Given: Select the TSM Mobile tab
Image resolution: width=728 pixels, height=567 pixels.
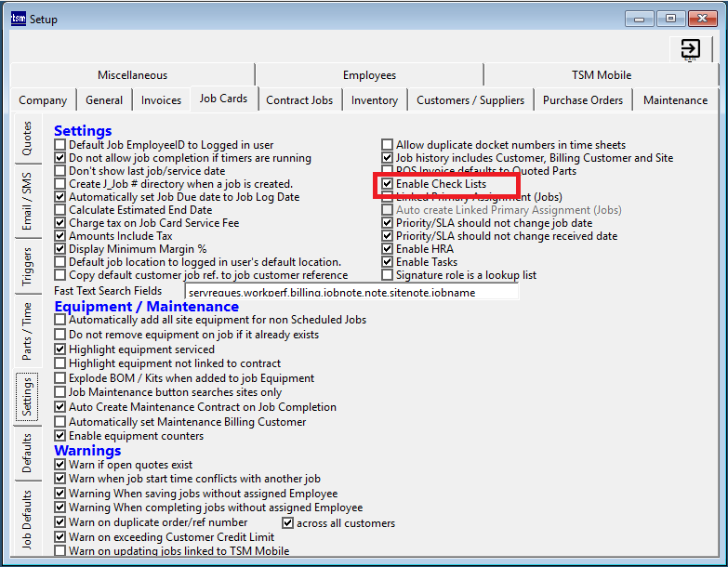Looking at the screenshot, I should click(601, 75).
